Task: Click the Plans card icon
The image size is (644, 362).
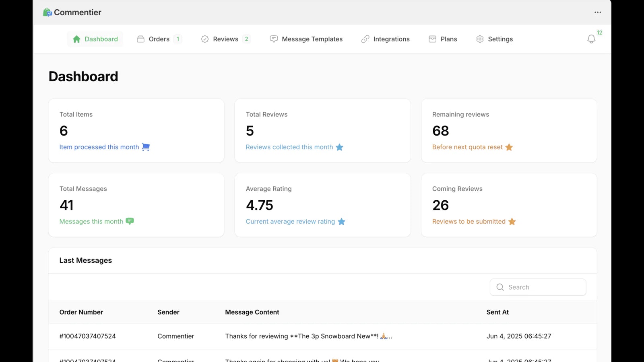Action: pyautogui.click(x=432, y=39)
